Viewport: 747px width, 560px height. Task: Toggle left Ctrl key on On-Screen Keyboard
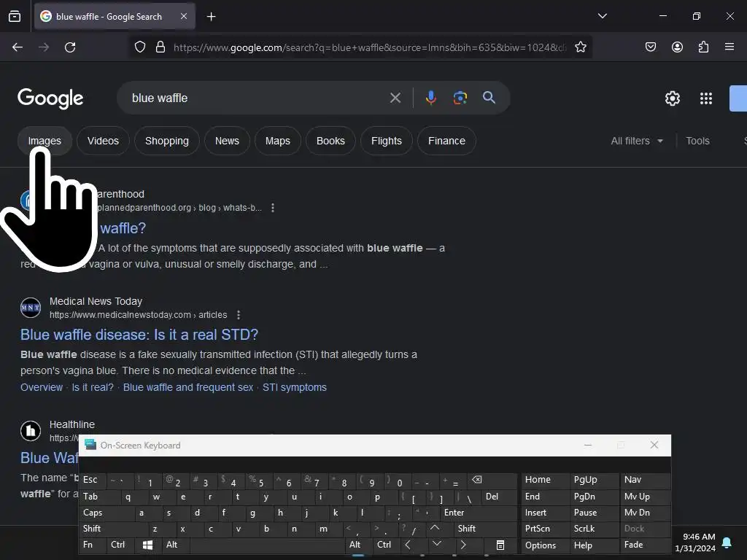click(x=121, y=545)
